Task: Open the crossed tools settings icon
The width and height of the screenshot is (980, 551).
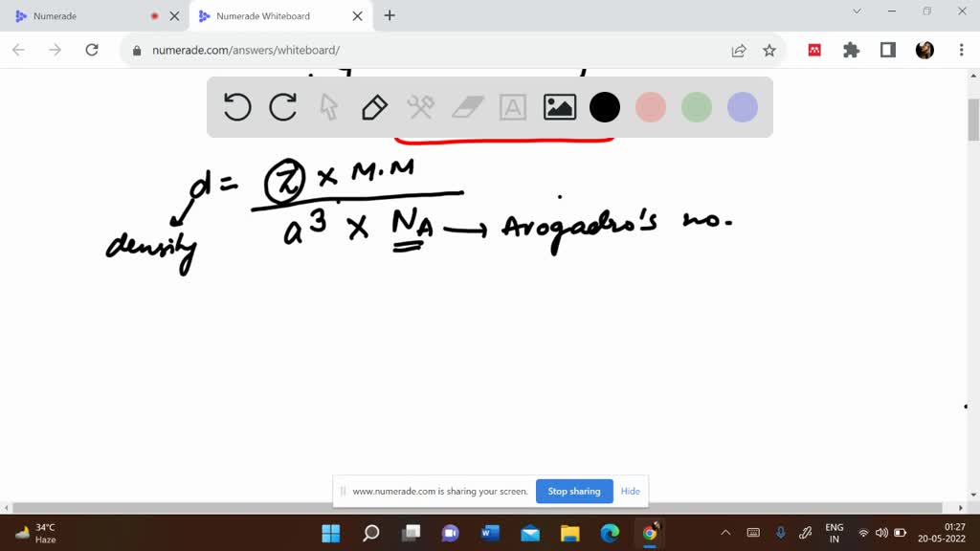Action: tap(420, 107)
